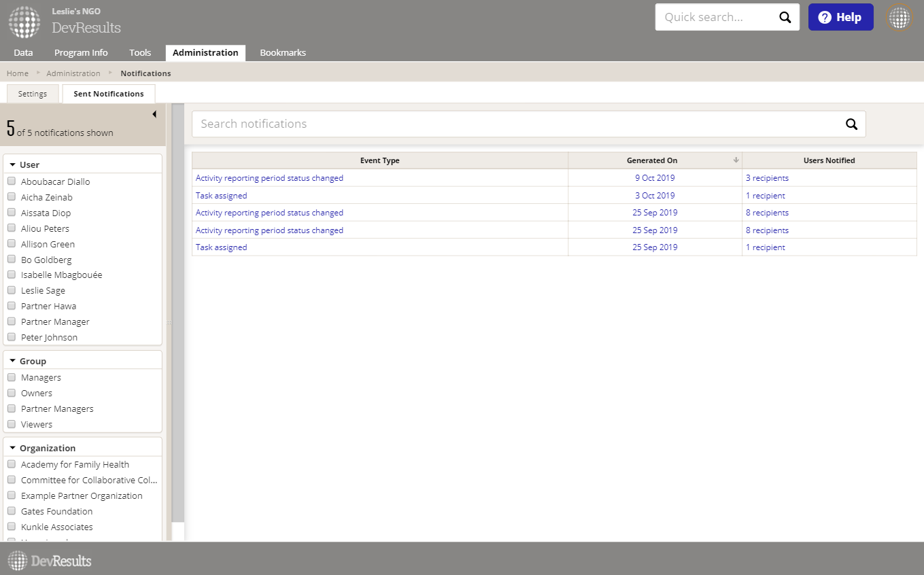
Task: Enable the Gates Foundation checkbox
Action: [x=12, y=511]
